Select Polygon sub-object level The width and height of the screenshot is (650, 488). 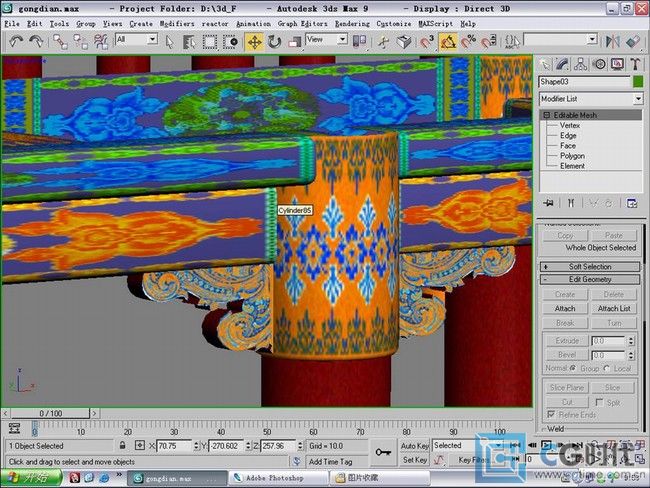click(x=572, y=156)
